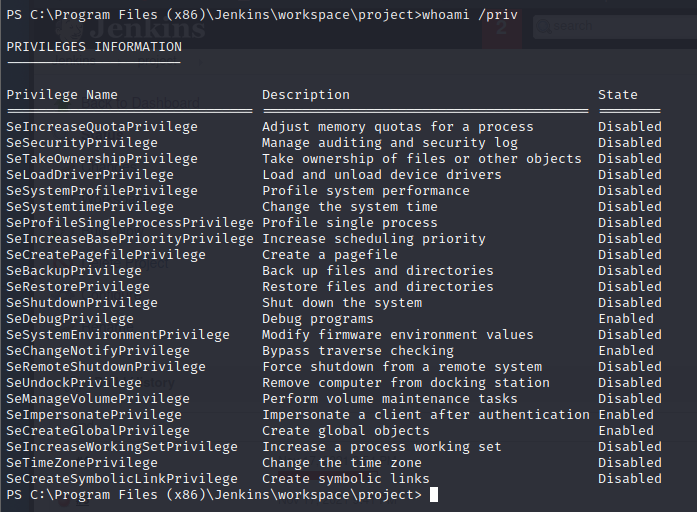The width and height of the screenshot is (697, 512).
Task: Click 'Adjust memory quotas for a process' description
Action: click(398, 127)
